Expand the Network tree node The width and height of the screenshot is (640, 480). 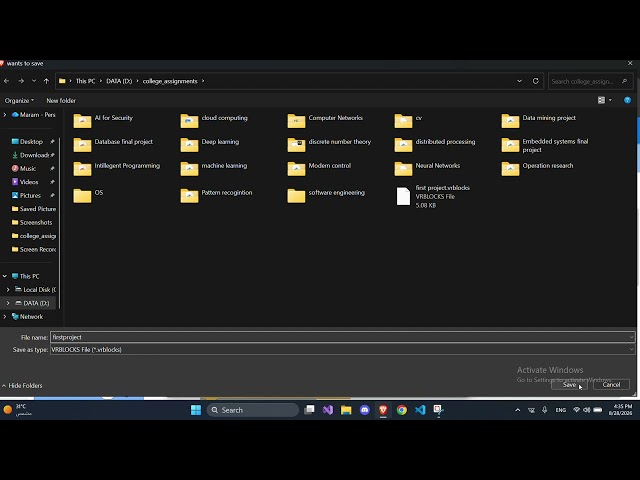point(4,316)
